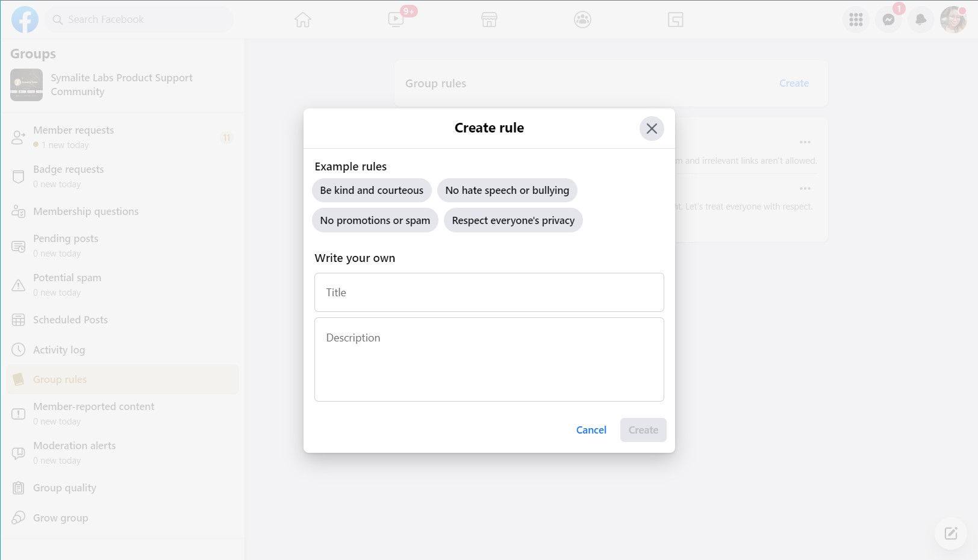Viewport: 978px width, 560px height.
Task: Go to the Marketplace
Action: 489,19
